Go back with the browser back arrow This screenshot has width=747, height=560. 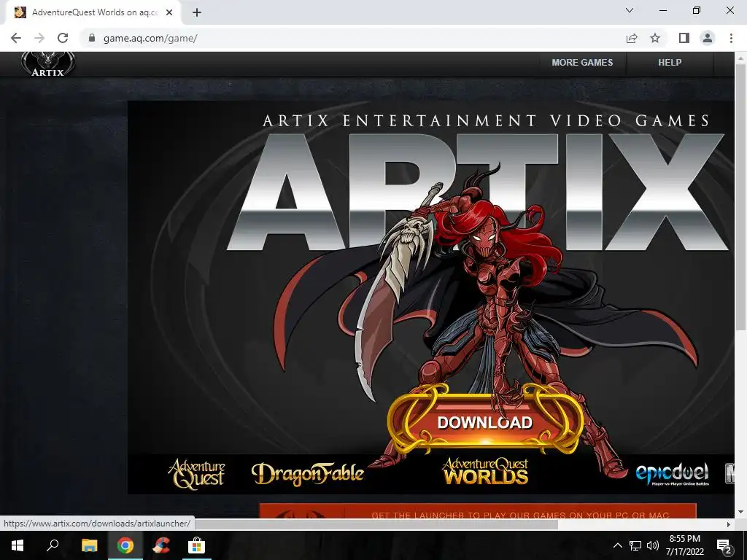click(16, 38)
